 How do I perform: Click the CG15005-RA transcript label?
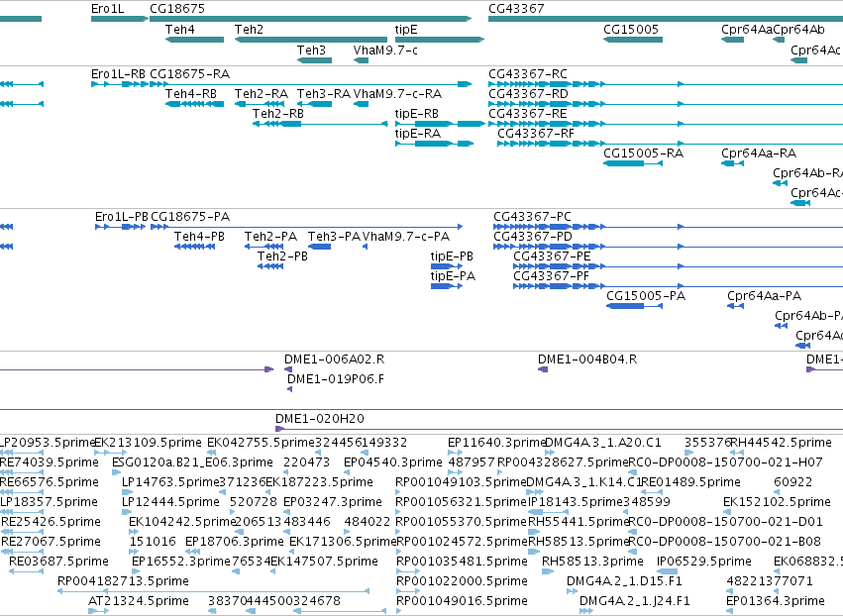(643, 154)
